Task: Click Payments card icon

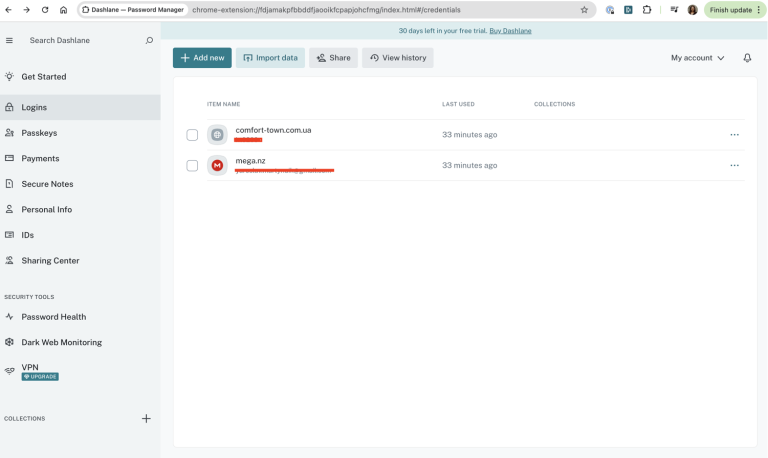Action: 9,158
